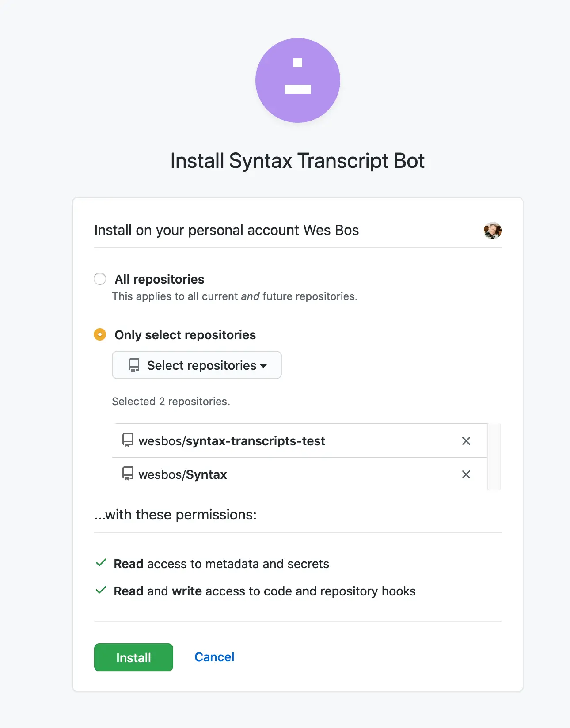Click the repository book icon beside syntax-transcripts-test

[x=128, y=440]
